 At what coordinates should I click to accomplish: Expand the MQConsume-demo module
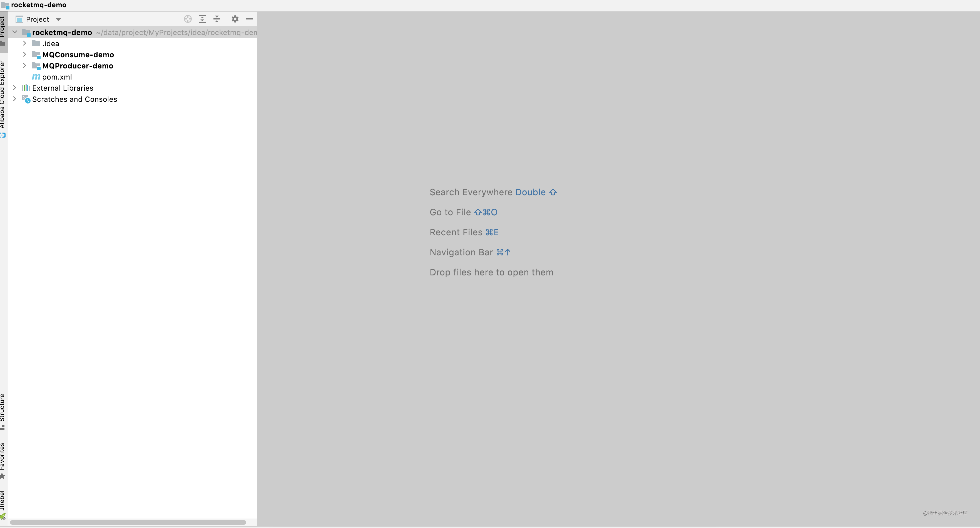tap(25, 55)
